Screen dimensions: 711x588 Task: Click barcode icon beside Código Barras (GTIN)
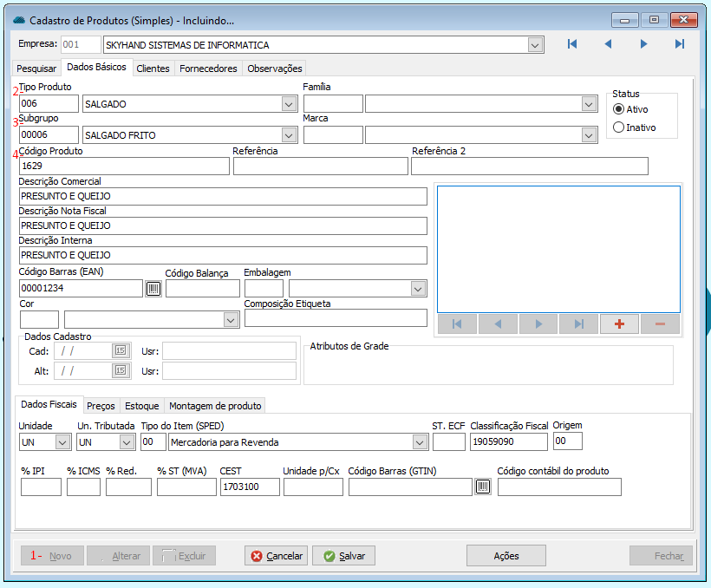coord(483,487)
